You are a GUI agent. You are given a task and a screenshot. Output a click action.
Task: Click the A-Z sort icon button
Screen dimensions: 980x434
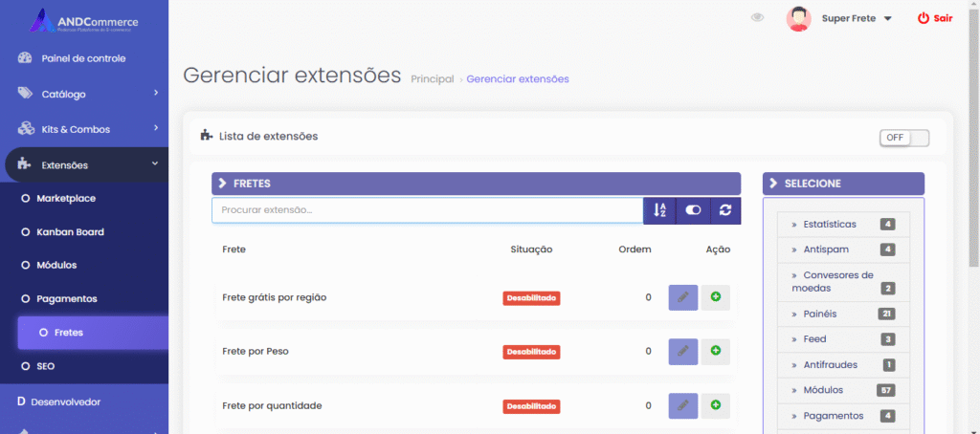coord(659,210)
